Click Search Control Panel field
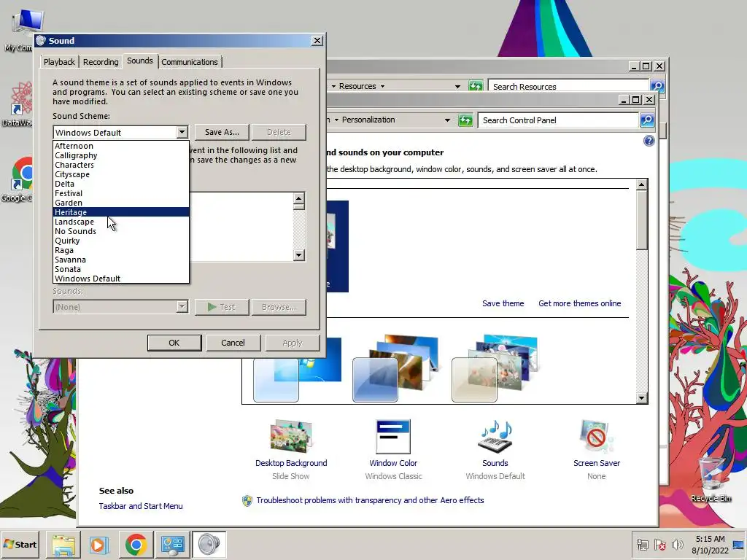 [558, 120]
